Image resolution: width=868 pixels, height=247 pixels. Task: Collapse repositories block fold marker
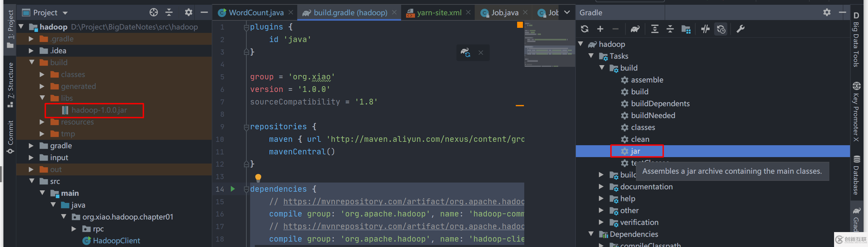[x=246, y=127]
